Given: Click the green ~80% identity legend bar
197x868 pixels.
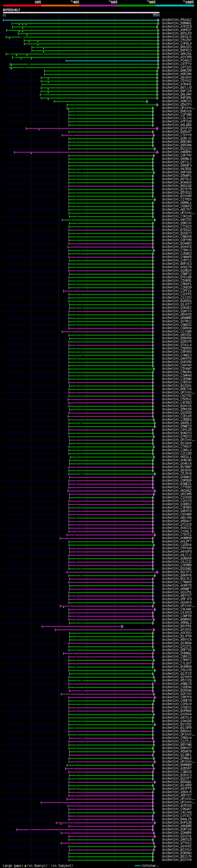Looking at the screenshot, I should coord(137,6).
